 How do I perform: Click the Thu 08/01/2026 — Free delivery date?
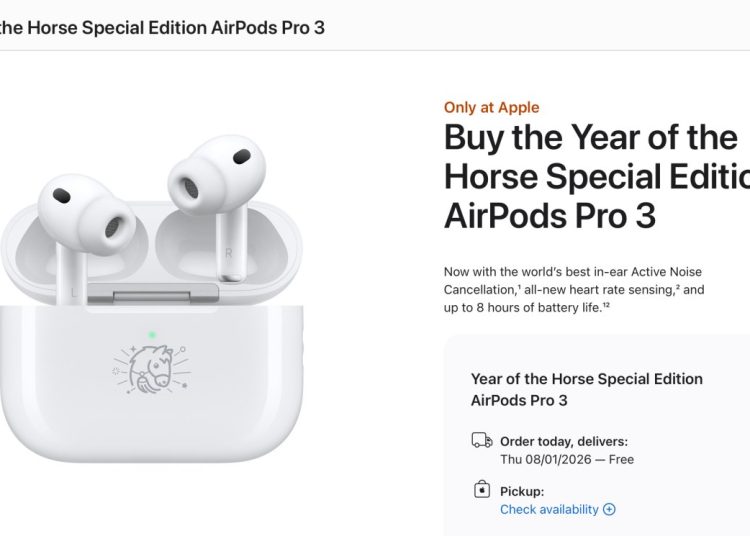pyautogui.click(x=566, y=459)
